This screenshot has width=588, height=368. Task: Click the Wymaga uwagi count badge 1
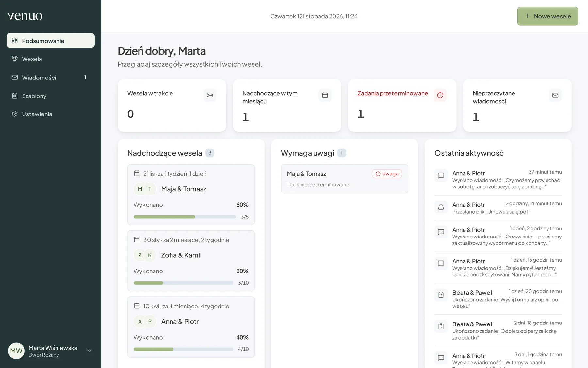pos(342,153)
